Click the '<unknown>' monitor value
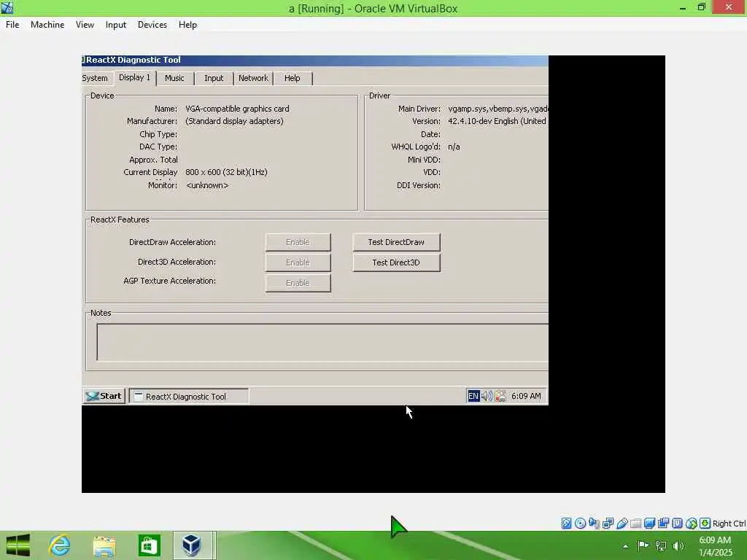The width and height of the screenshot is (747, 560). [x=207, y=185]
